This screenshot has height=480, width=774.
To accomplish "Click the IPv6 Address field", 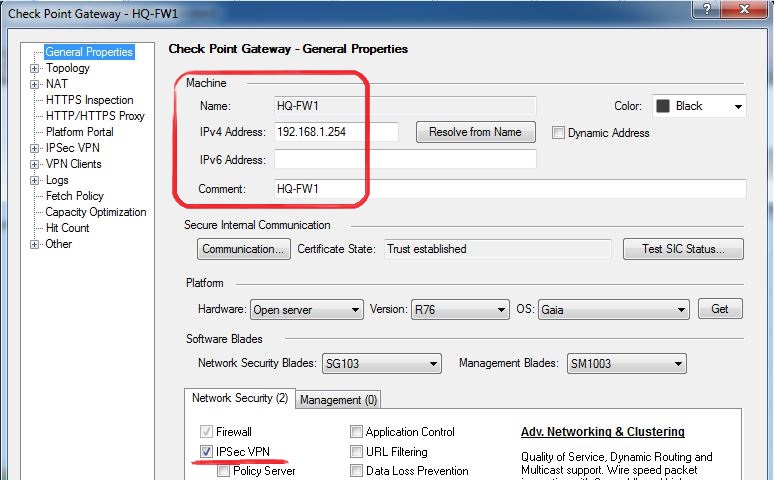I will point(405,160).
